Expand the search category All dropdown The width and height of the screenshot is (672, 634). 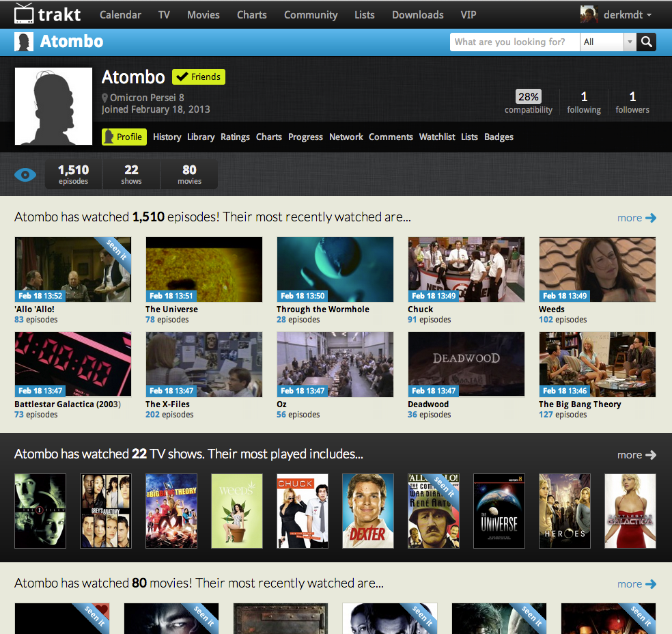point(608,42)
